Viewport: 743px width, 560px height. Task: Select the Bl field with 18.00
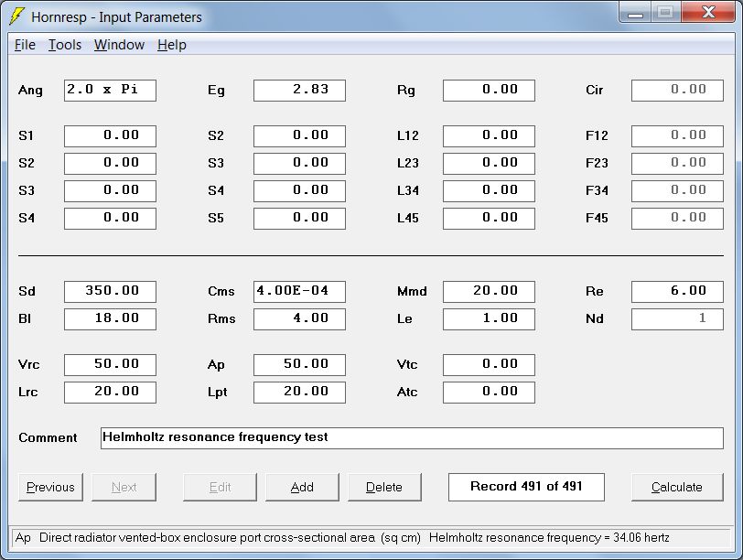pos(110,319)
